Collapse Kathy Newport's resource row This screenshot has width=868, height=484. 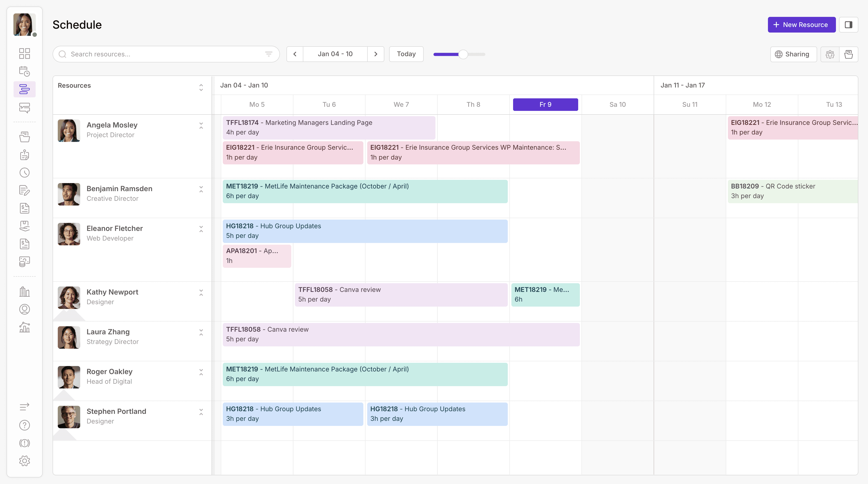[x=201, y=293]
